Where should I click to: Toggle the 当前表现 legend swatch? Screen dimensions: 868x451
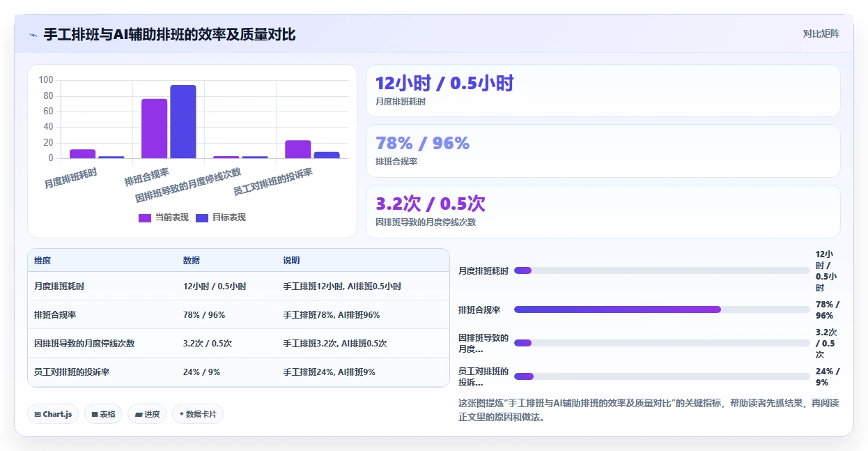145,217
